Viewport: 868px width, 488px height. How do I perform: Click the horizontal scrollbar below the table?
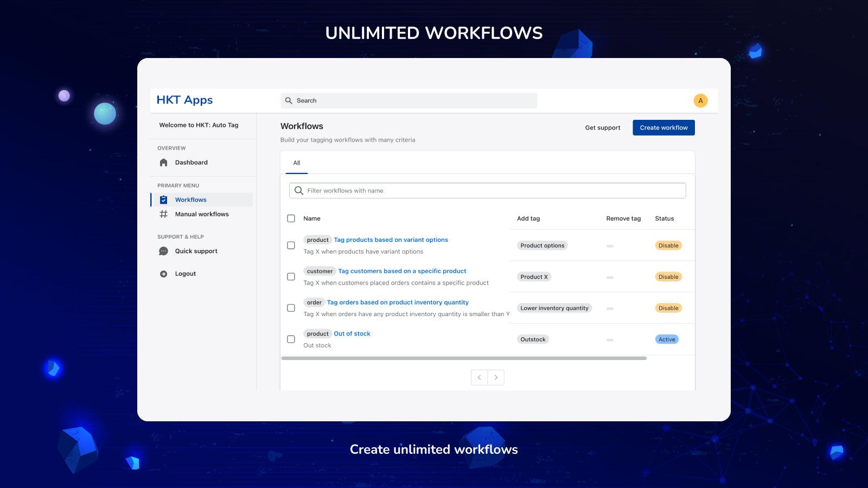[x=464, y=358]
